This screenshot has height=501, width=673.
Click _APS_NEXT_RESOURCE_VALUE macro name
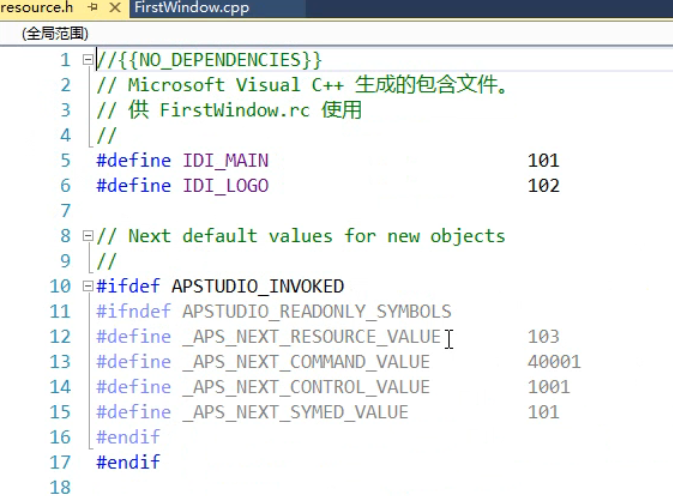(x=310, y=336)
